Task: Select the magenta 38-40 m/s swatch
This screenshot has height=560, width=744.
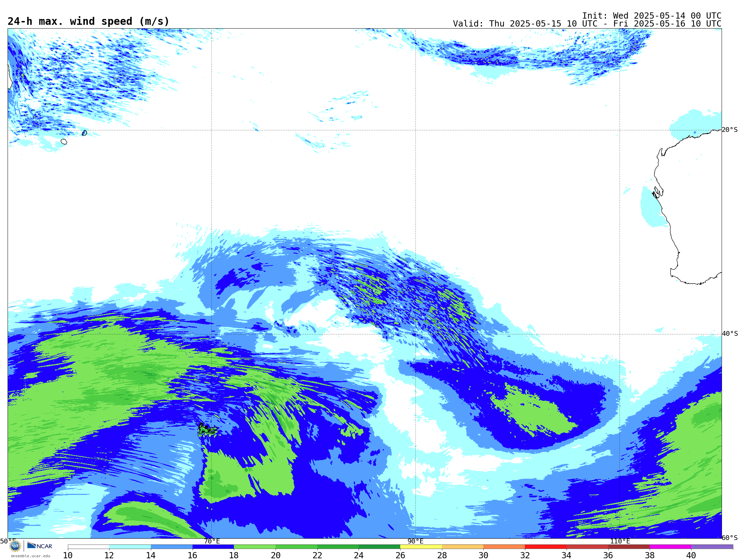Action: pyautogui.click(x=670, y=547)
